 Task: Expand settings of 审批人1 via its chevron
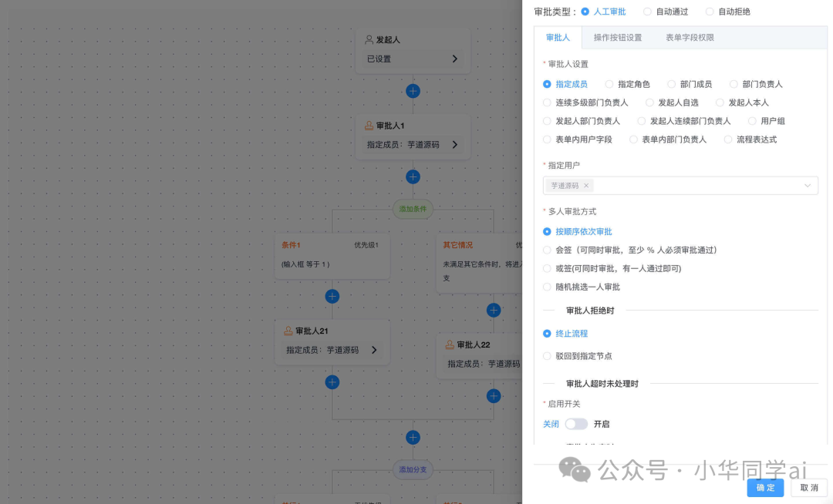click(x=457, y=145)
